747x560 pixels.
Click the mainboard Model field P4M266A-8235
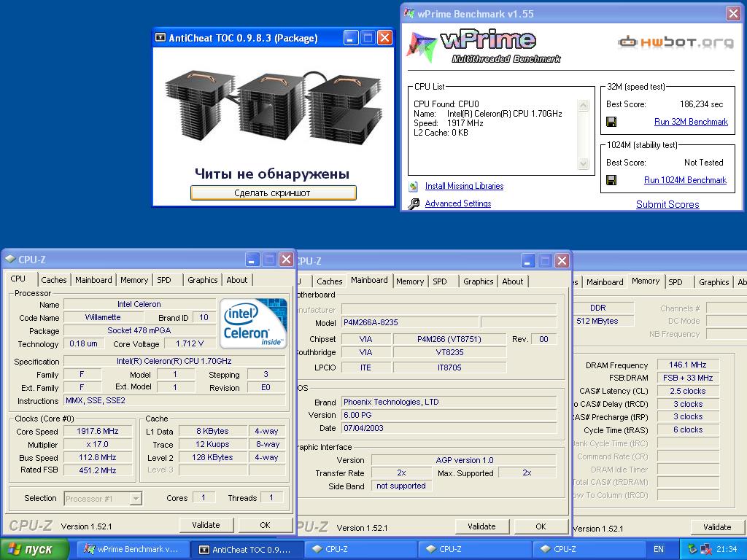click(410, 322)
